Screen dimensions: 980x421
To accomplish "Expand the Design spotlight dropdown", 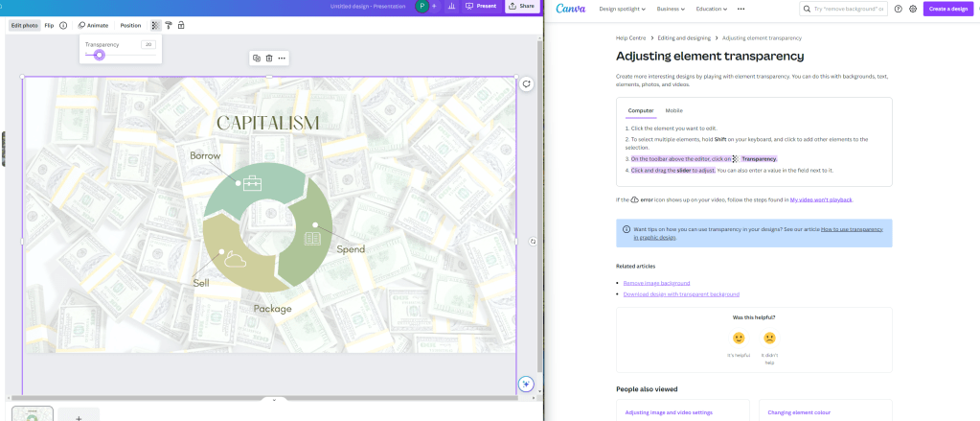I will (622, 9).
